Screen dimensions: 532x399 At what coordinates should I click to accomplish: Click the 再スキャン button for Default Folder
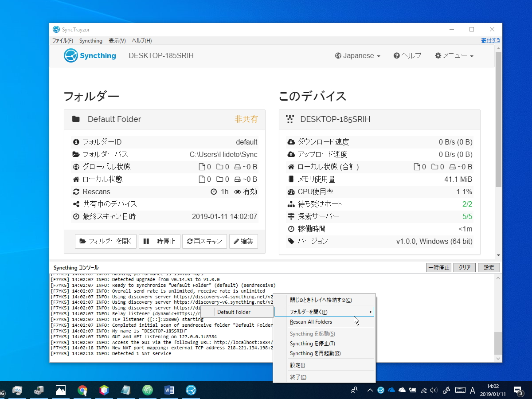point(204,241)
